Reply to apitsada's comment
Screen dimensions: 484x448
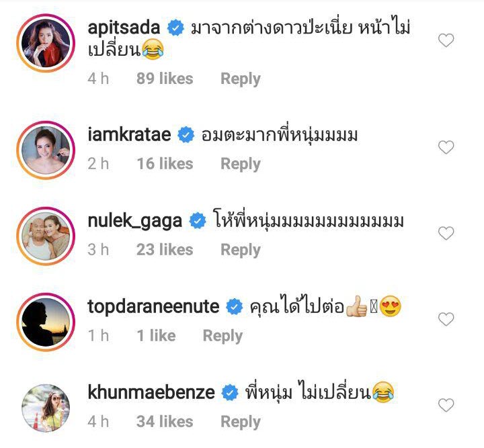[240, 79]
